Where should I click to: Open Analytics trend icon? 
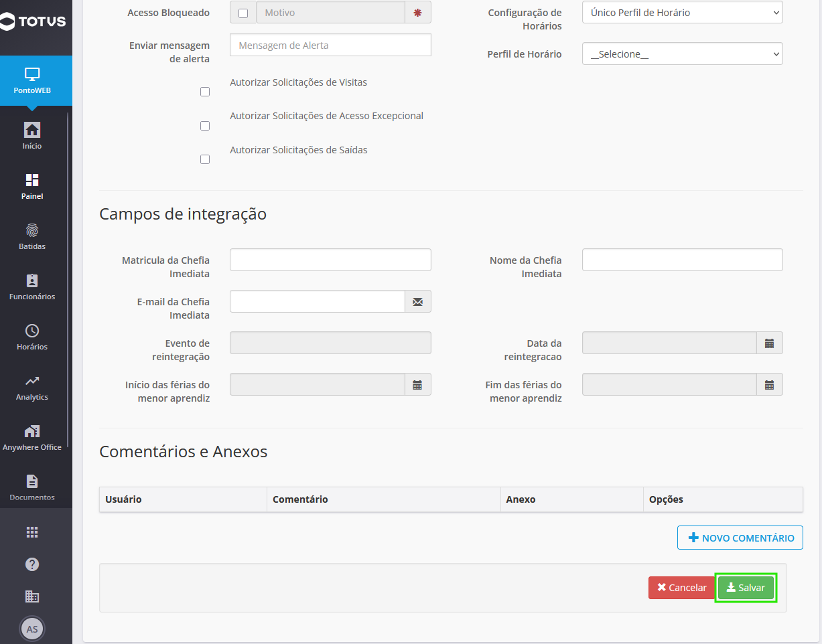(x=32, y=381)
